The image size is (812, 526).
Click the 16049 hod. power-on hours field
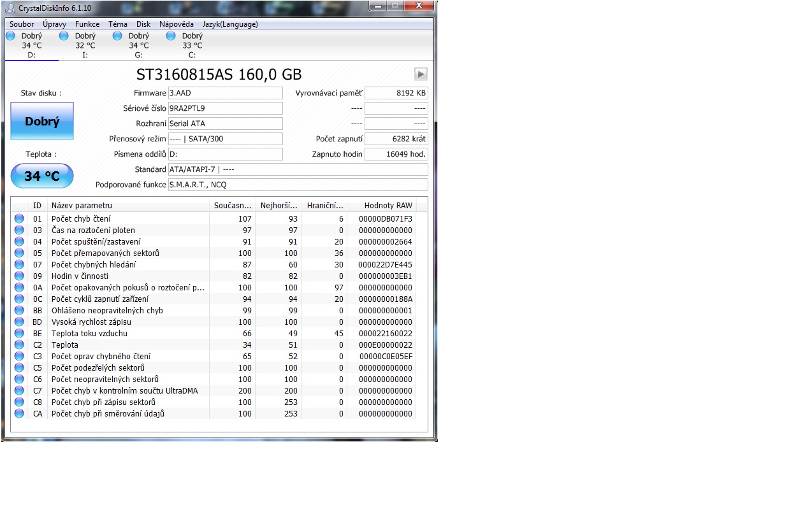pos(396,154)
